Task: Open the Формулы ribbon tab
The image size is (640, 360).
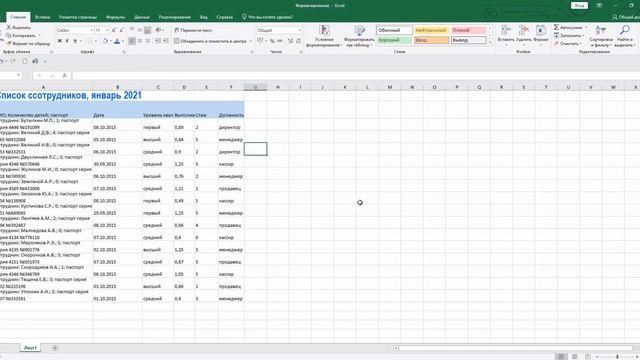Action: (x=116, y=17)
